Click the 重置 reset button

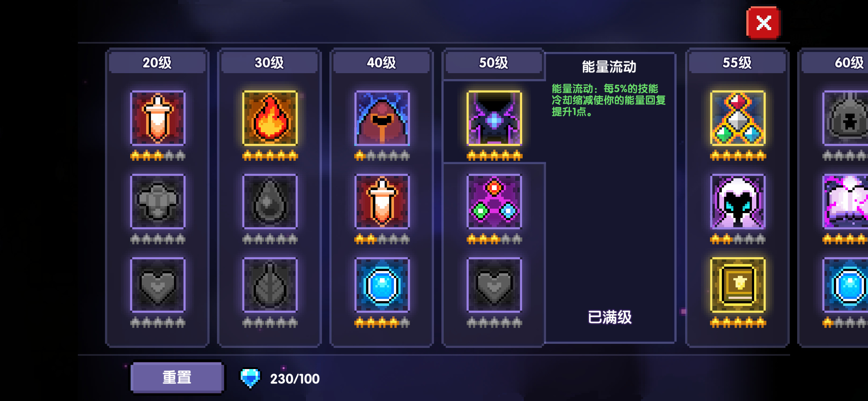[177, 377]
